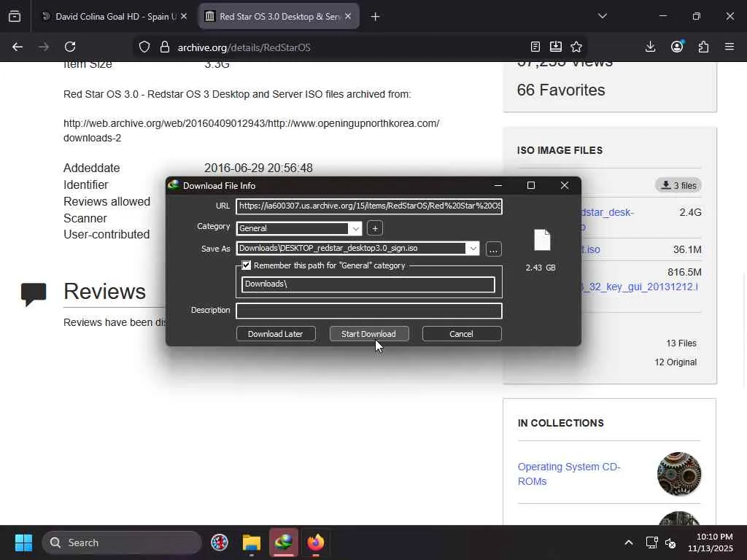
Task: Expand the Save As path dropdown
Action: (473, 248)
